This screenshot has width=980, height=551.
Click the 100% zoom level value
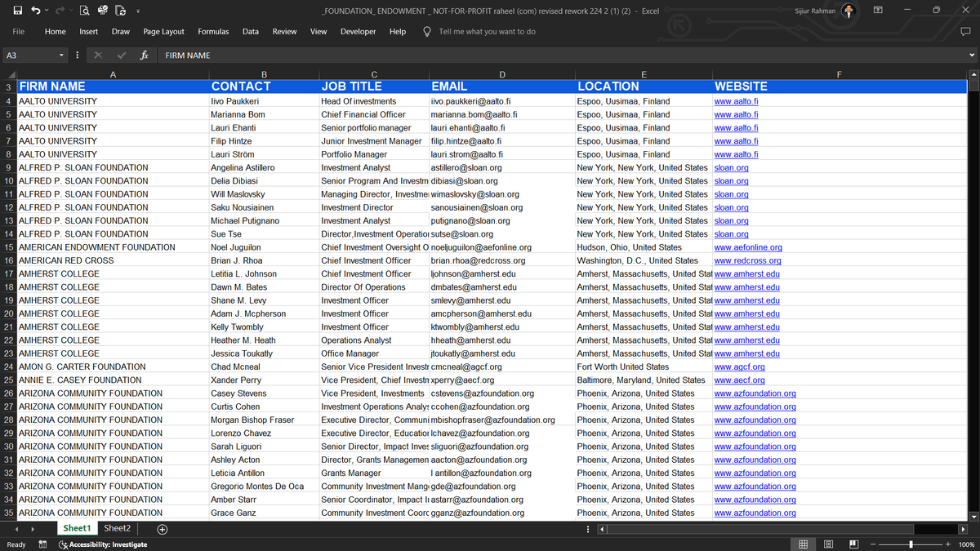[966, 544]
